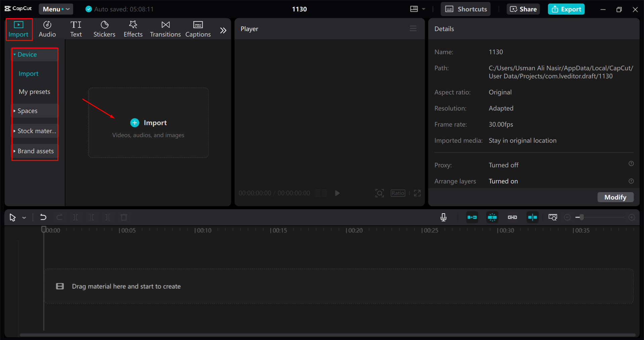This screenshot has width=644, height=340.
Task: Expand the Spaces section in the sidebar
Action: click(x=27, y=111)
